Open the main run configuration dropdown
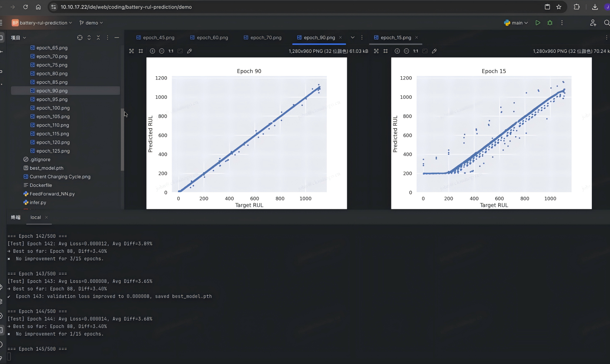The height and width of the screenshot is (364, 610). coord(516,23)
